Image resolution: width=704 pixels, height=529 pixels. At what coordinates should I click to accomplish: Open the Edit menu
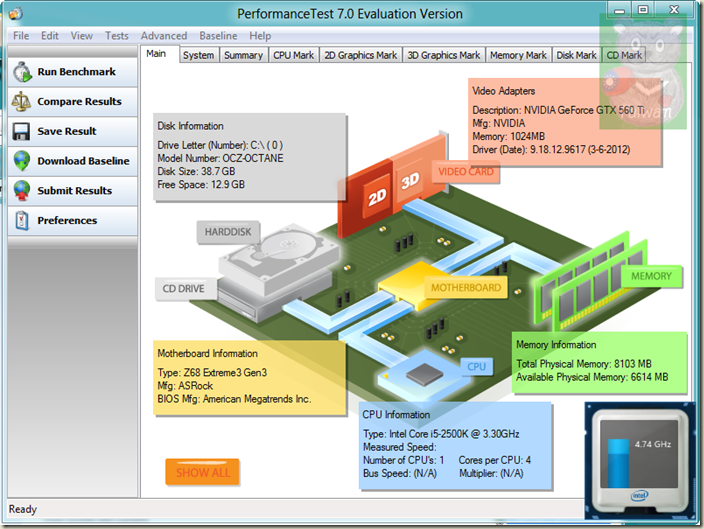pos(50,36)
